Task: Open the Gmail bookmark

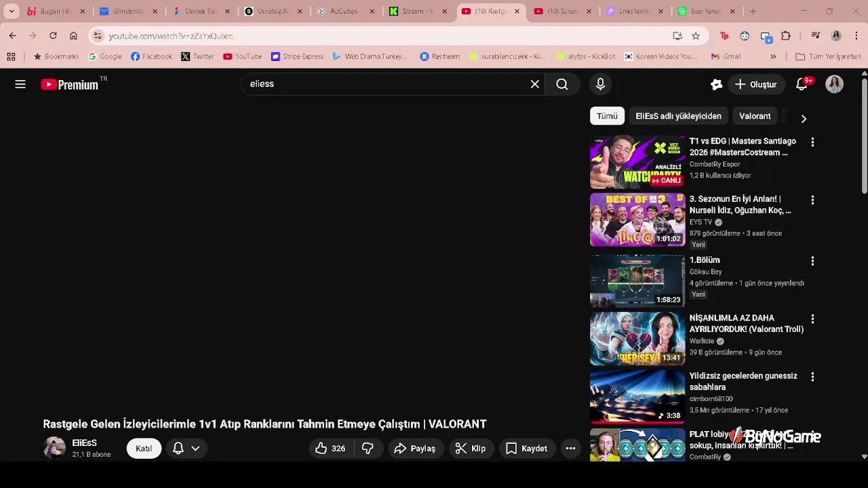Action: 726,56
